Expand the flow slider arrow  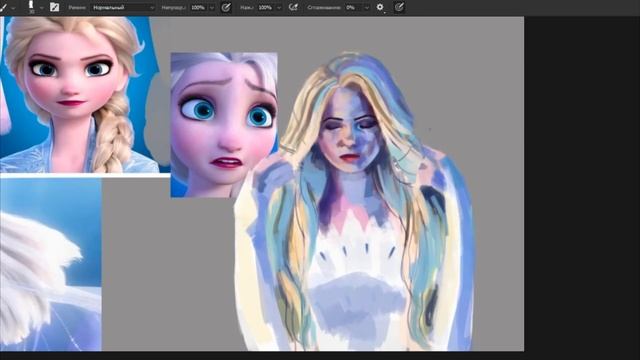[279, 8]
